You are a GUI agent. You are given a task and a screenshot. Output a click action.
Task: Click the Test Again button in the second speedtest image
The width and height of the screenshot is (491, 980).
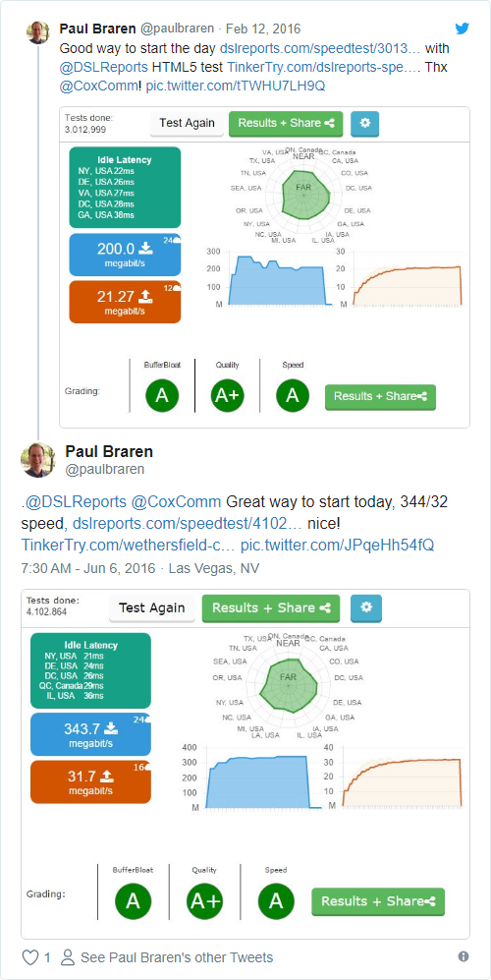(152, 608)
